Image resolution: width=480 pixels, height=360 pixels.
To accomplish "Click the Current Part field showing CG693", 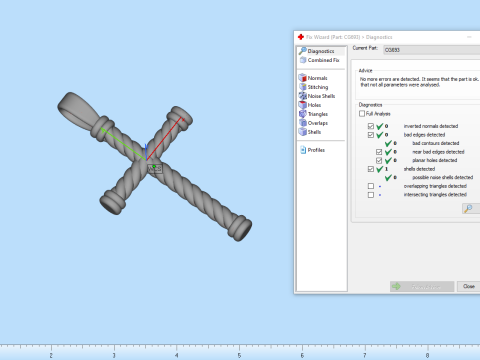I will pos(432,50).
